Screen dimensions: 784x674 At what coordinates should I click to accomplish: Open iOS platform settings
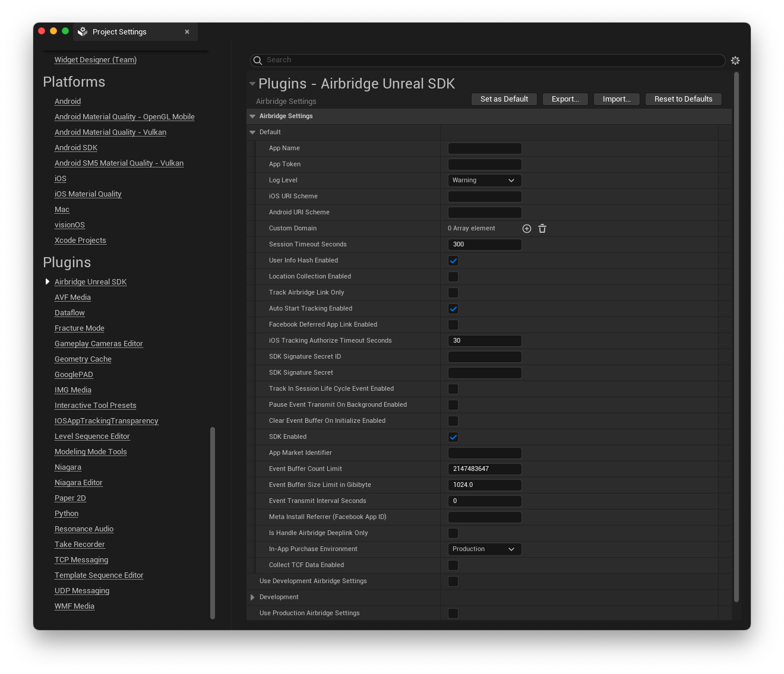click(x=61, y=179)
